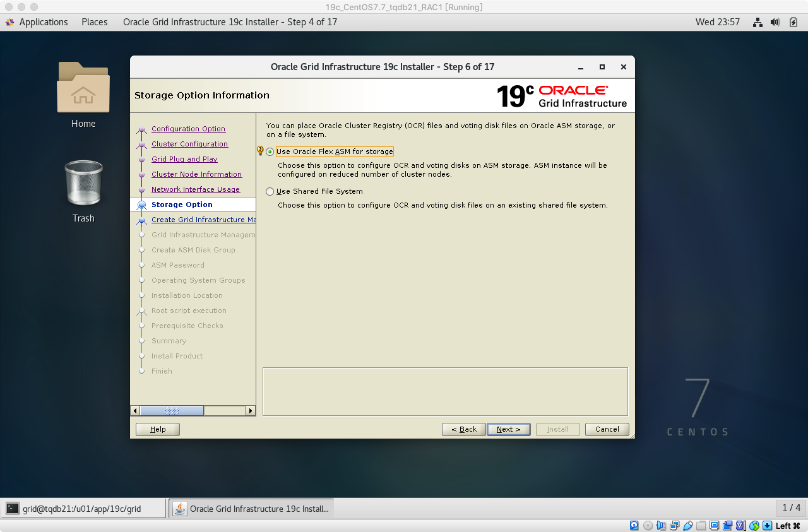Click VirtualBox Left ⌘ host key indicator
The width and height of the screenshot is (808, 532).
tap(788, 526)
